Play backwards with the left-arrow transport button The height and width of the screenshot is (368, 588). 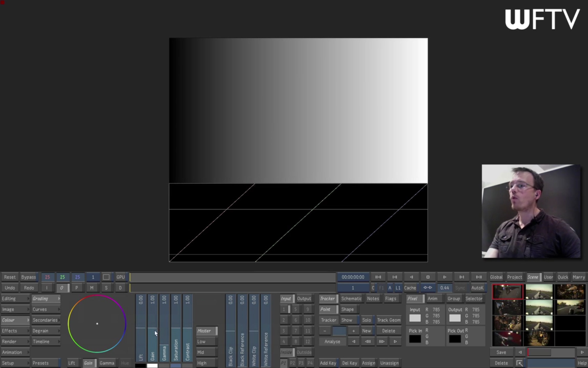(411, 277)
